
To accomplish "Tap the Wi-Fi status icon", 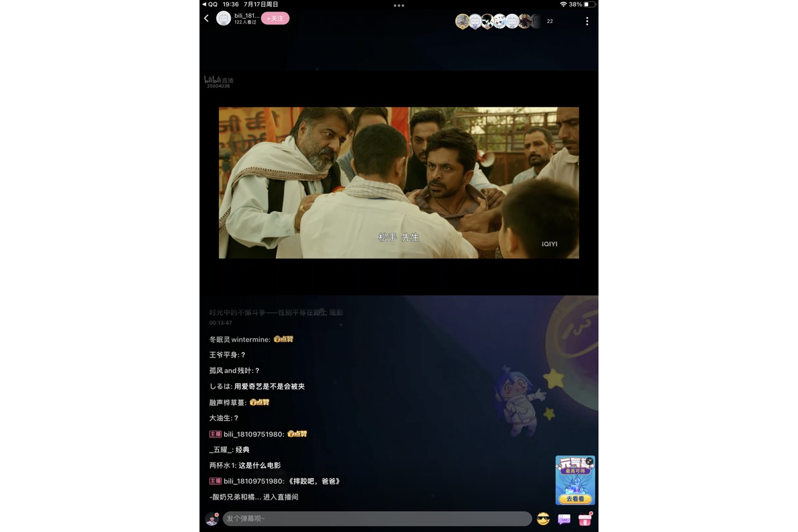I will click(x=564, y=4).
